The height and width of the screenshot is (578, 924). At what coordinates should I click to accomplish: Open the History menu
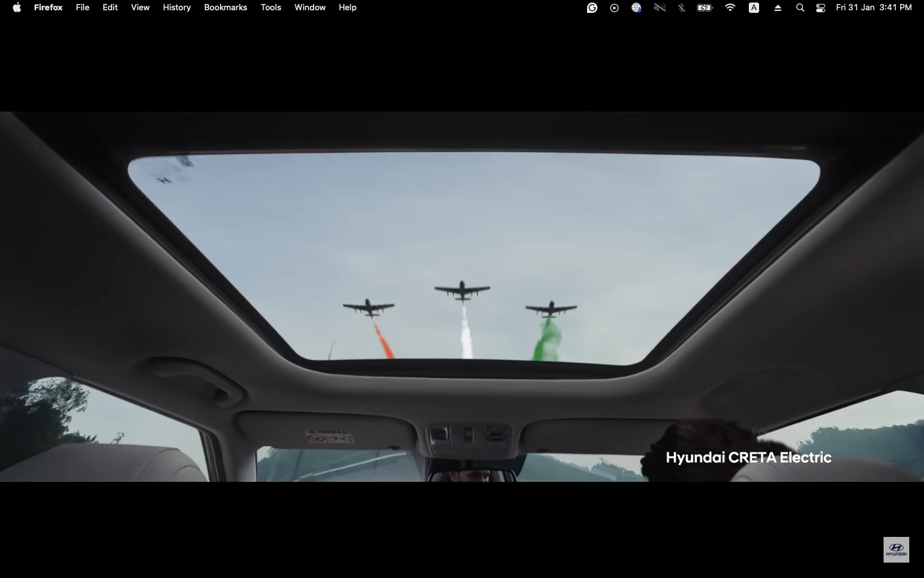176,8
